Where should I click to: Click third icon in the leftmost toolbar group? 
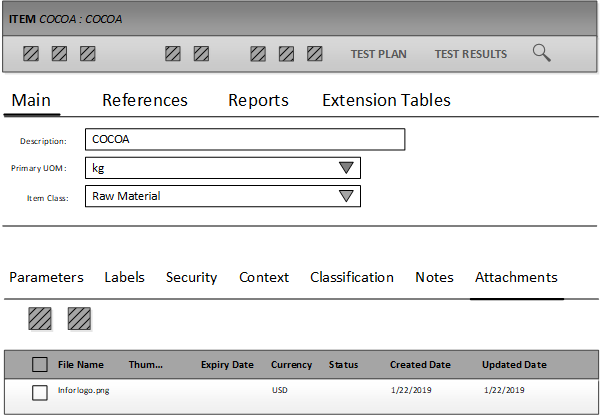[87, 54]
